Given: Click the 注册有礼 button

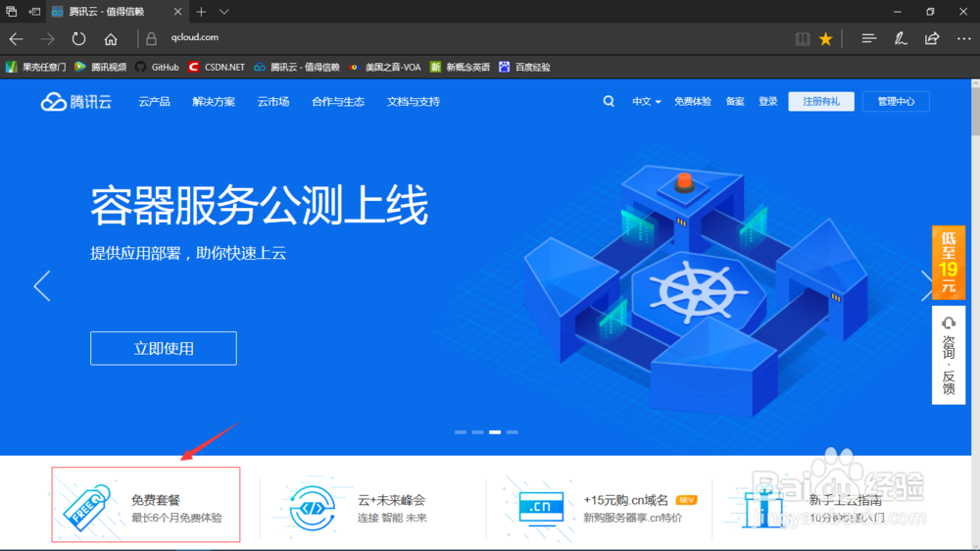Looking at the screenshot, I should [x=820, y=102].
